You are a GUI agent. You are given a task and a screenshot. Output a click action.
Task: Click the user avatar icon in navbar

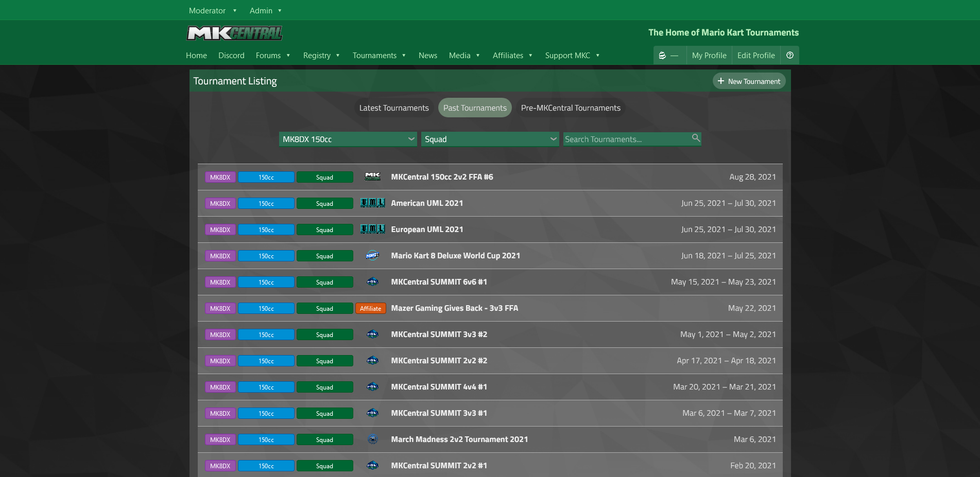coord(662,55)
